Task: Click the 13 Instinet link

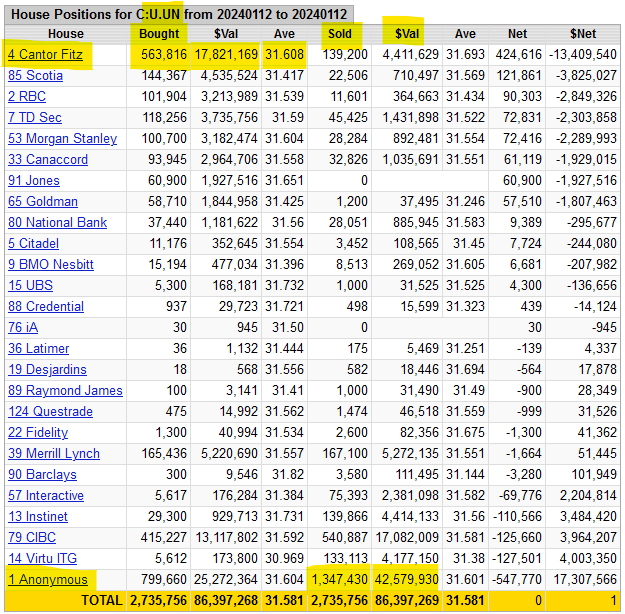Action: 38,517
